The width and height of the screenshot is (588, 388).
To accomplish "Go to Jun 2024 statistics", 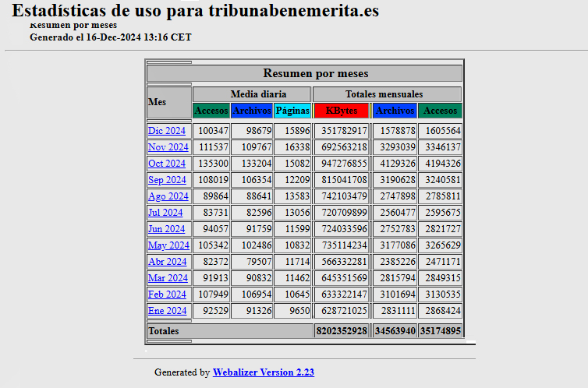I will coord(167,229).
